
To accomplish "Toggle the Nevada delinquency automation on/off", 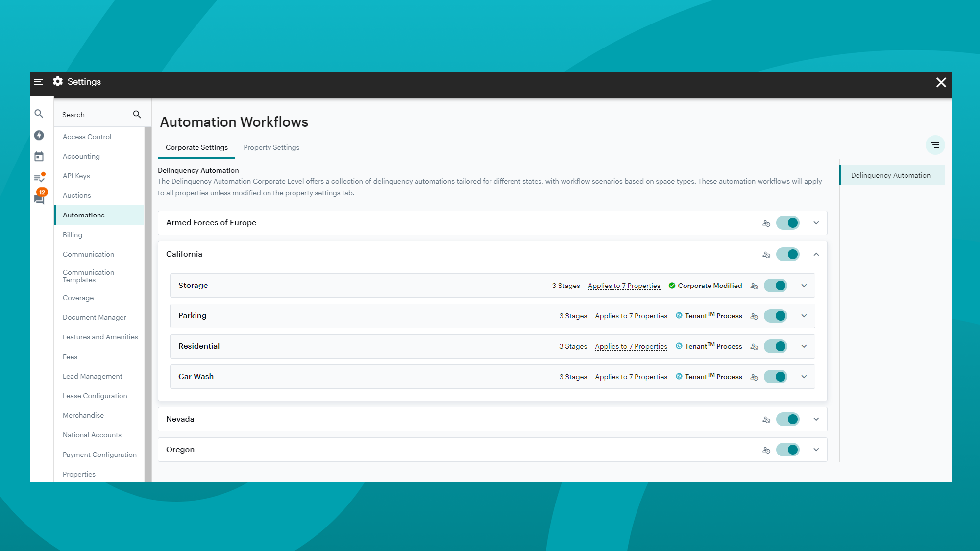I will click(x=788, y=419).
